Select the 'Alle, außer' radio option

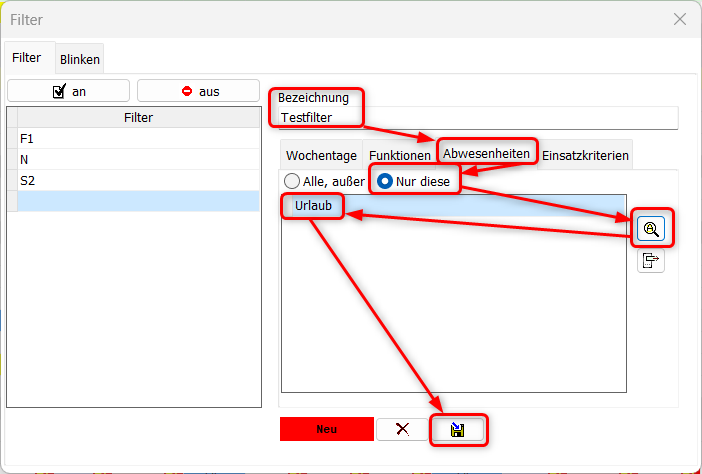292,181
